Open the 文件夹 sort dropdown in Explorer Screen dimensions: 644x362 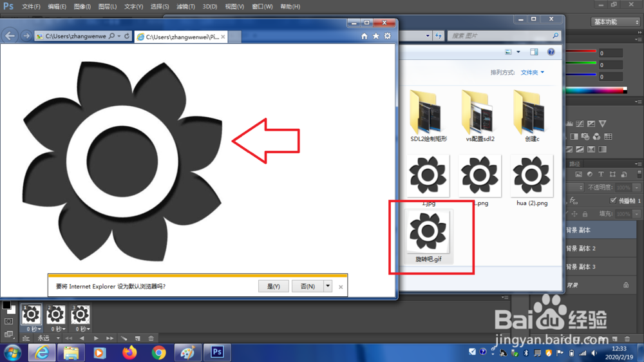533,72
